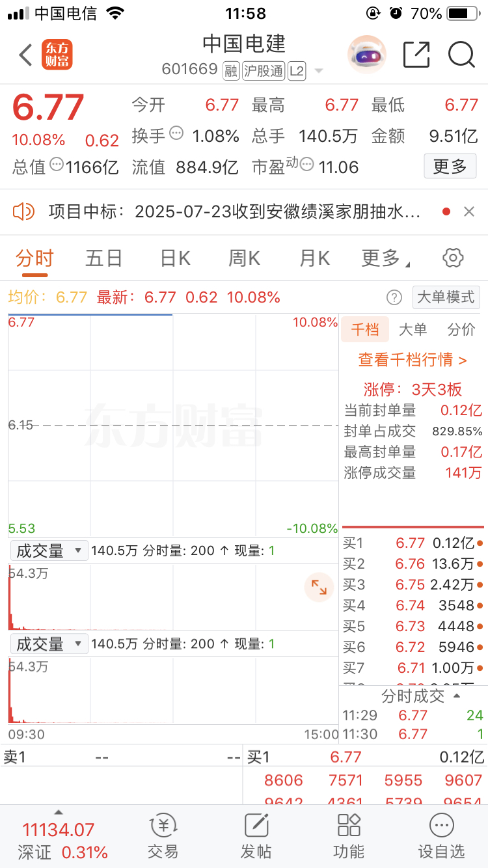Open the 东方财富 logo icon
488x868 pixels.
click(x=57, y=55)
